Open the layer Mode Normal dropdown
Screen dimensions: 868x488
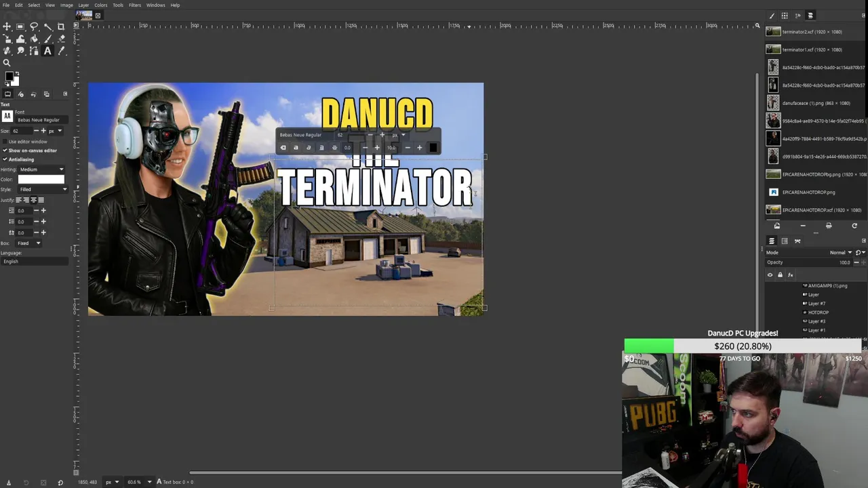[842, 253]
